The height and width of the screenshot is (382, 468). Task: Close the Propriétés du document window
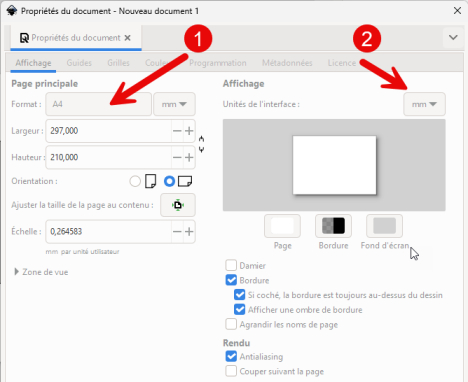click(457, 11)
